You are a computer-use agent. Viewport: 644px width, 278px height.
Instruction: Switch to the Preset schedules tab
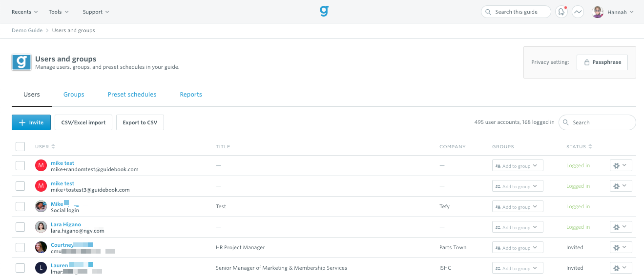(x=132, y=95)
